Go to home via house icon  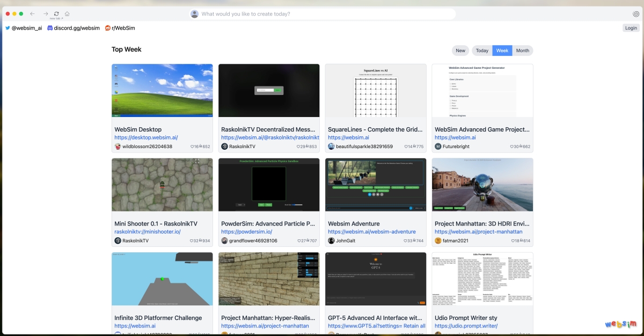67,14
